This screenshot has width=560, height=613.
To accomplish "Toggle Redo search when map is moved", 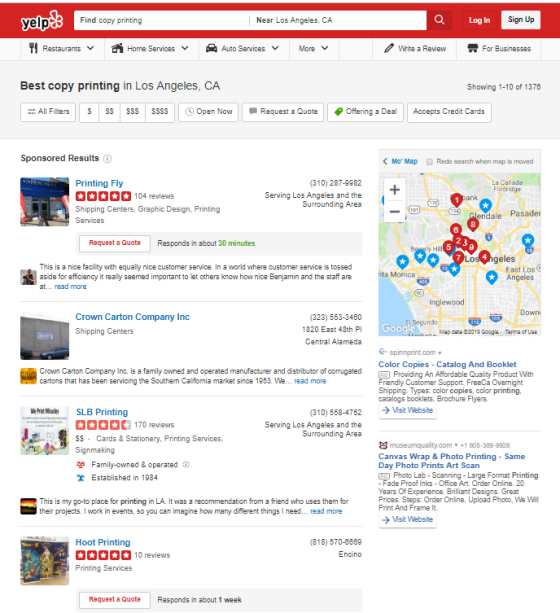I will [x=429, y=161].
